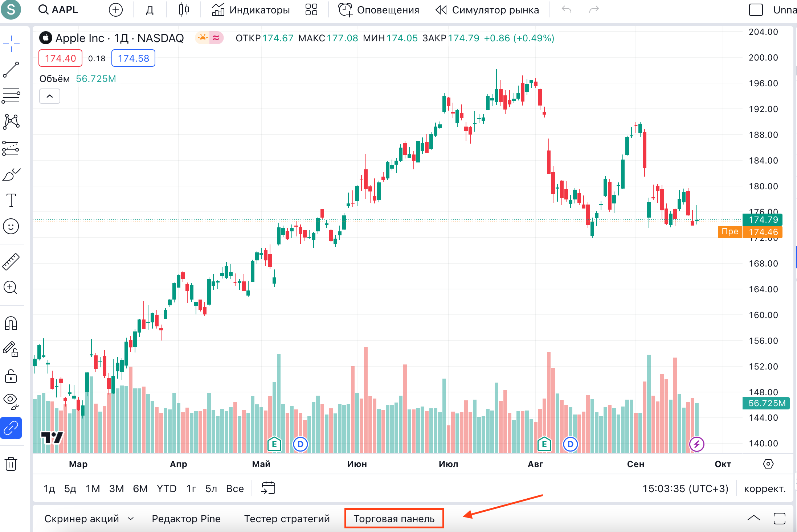Create alert via Оповещения

pos(379,10)
